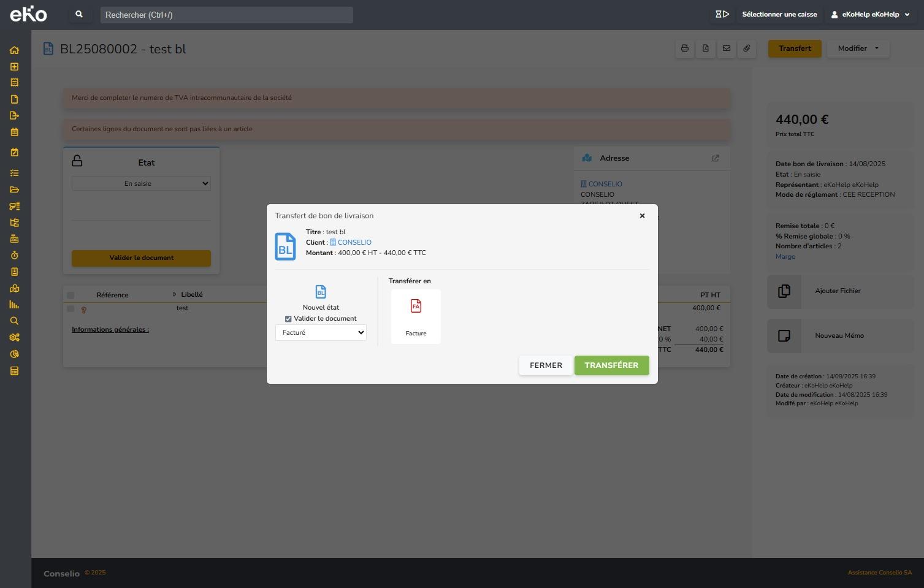Viewport: 924px width, 588px height.
Task: Expand the En saisie state dropdown
Action: coord(141,183)
